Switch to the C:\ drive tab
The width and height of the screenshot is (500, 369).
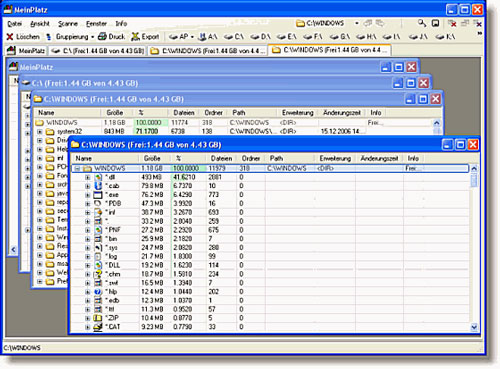pos(98,51)
